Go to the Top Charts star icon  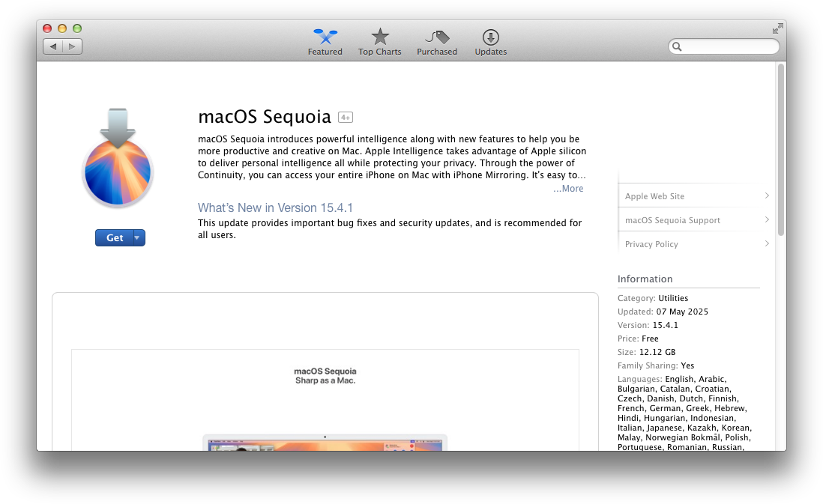coord(380,37)
